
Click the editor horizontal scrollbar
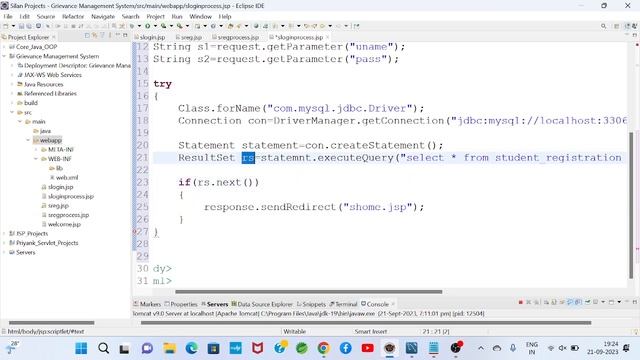[x=309, y=291]
